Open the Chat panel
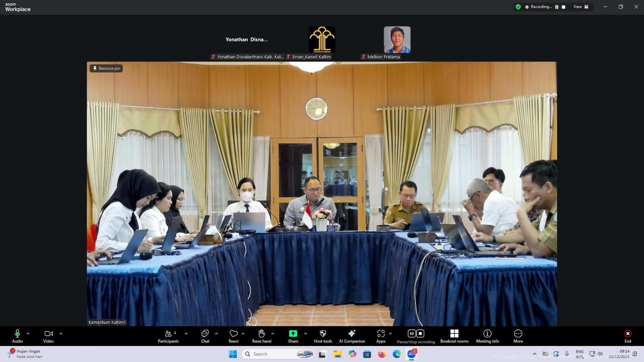Screen dimensions: 644x362 tap(205, 336)
